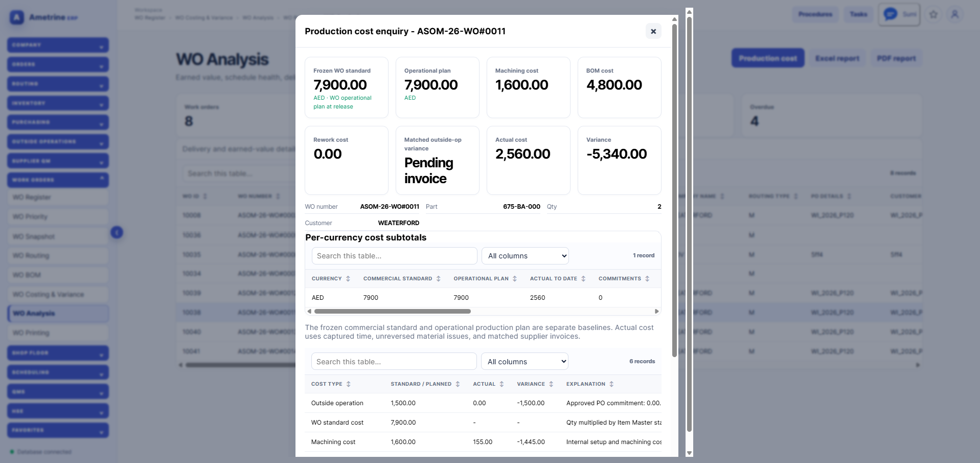Viewport: 980px width, 463px height.
Task: Click dialog scrollbar up arrow
Action: pyautogui.click(x=674, y=19)
